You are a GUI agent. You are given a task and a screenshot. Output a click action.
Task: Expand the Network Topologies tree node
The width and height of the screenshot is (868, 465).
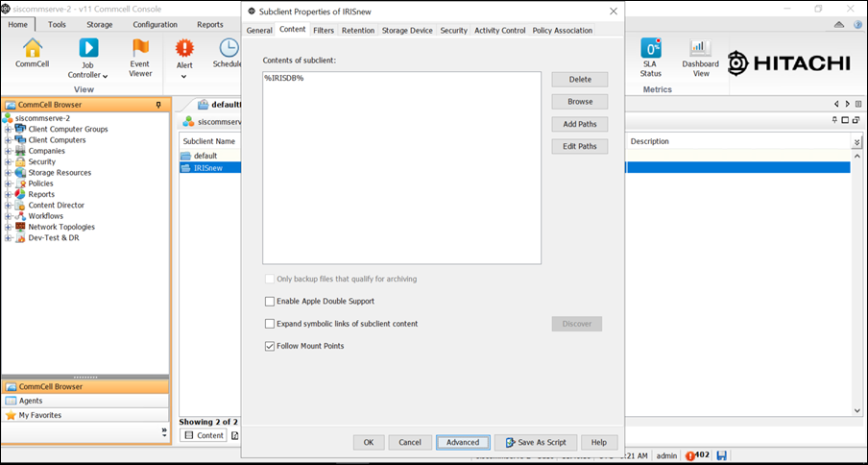9,228
